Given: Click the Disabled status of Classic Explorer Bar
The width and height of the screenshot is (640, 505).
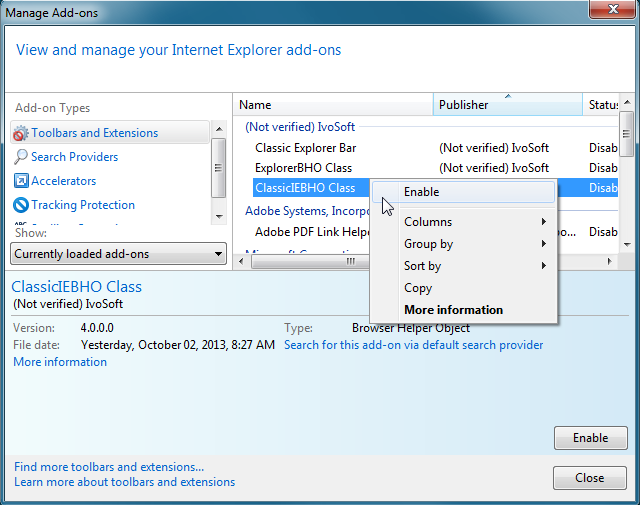Looking at the screenshot, I should pyautogui.click(x=603, y=148).
